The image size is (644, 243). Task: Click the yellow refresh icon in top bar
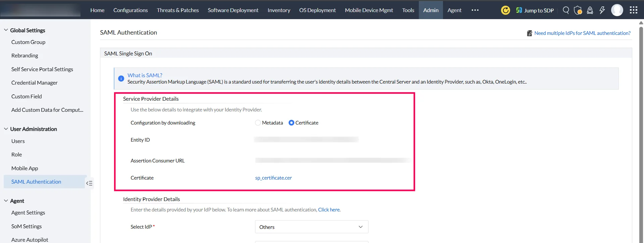[x=505, y=10]
